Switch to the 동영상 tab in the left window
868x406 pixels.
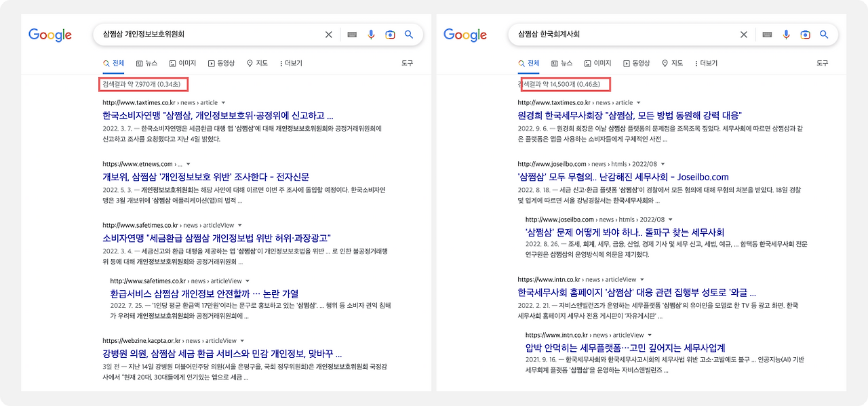click(x=221, y=63)
